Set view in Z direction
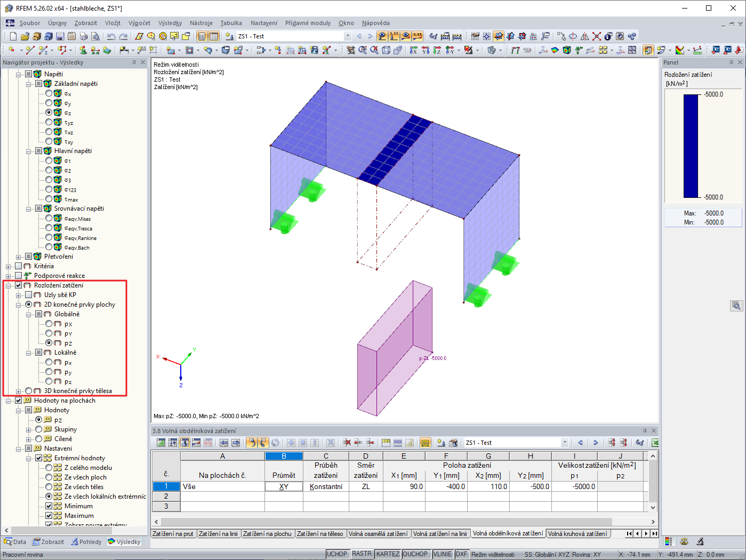 (x=437, y=50)
